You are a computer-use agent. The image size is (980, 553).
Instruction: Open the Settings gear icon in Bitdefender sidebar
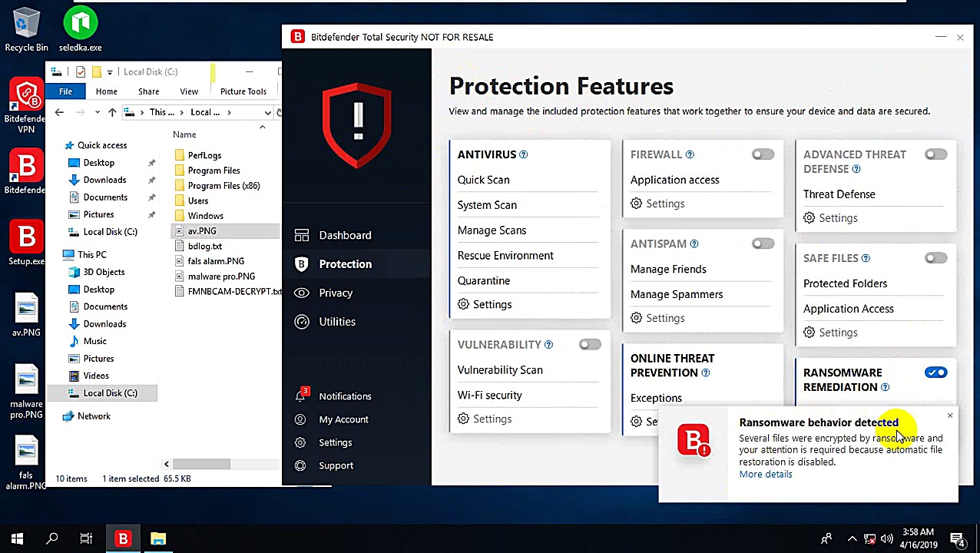coord(301,442)
